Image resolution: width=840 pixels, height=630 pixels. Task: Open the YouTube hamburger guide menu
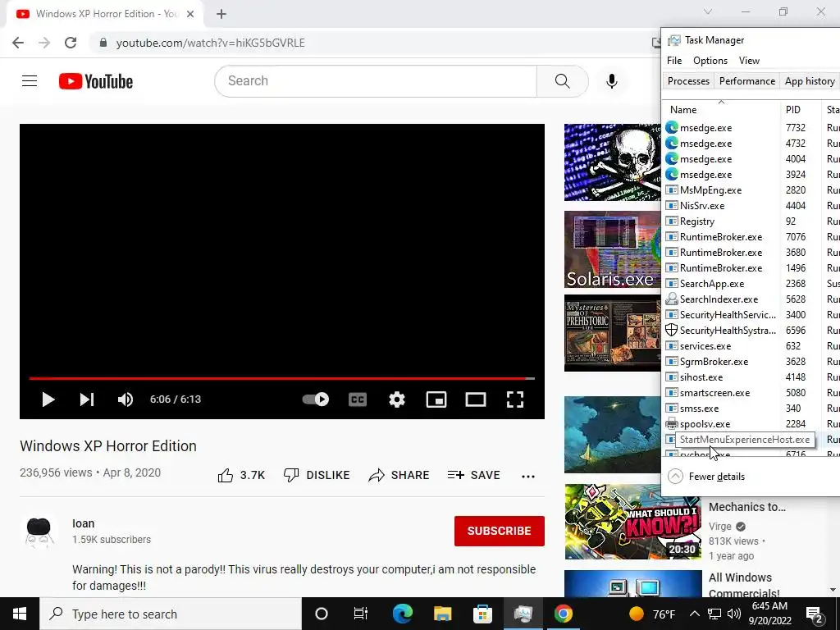pos(30,81)
